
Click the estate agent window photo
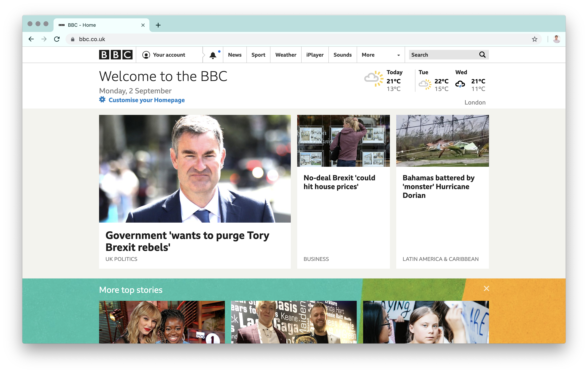pyautogui.click(x=343, y=141)
